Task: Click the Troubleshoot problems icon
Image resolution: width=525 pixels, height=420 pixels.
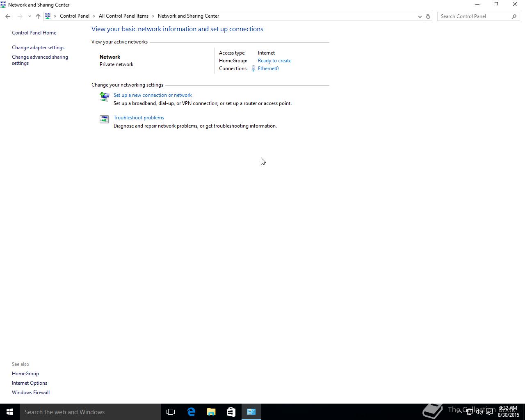Action: pyautogui.click(x=104, y=119)
